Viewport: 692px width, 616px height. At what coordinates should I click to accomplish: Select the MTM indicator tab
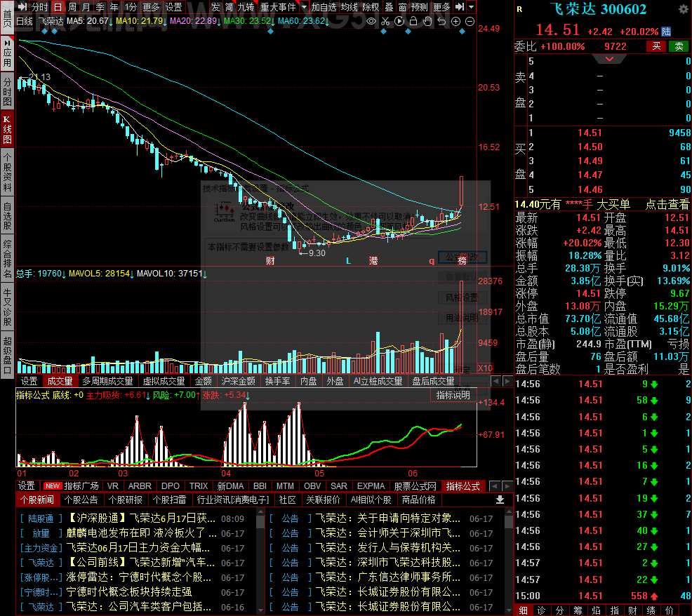pos(285,486)
